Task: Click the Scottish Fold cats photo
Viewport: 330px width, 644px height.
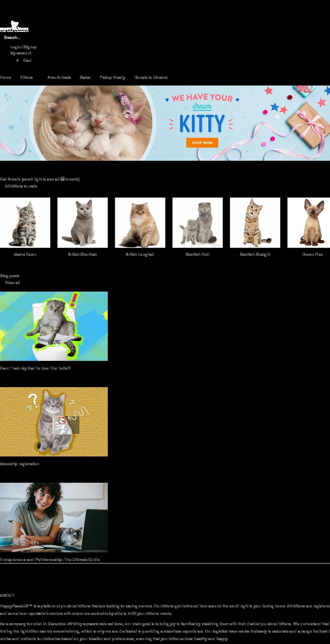Action: coord(197,223)
